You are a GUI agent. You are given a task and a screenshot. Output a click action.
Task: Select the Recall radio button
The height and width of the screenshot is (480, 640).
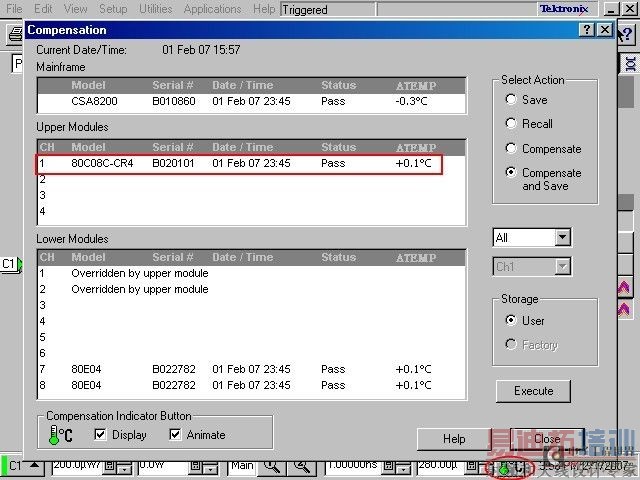point(511,123)
